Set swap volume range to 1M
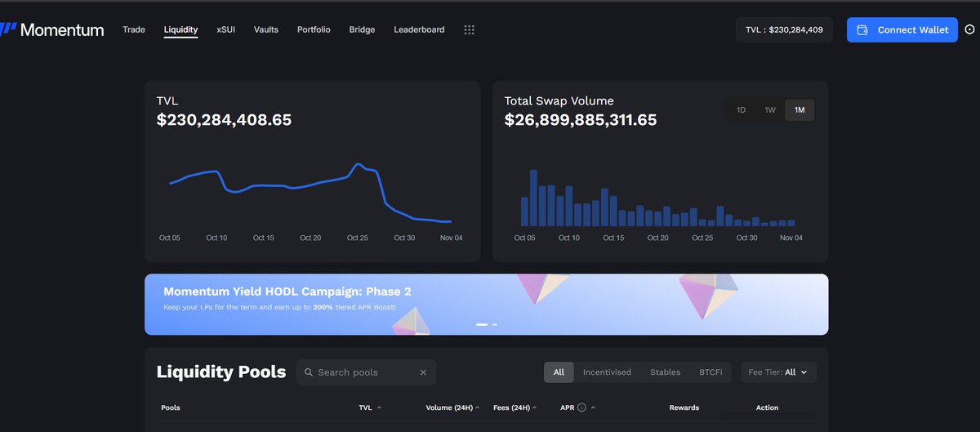This screenshot has width=980, height=432. [x=800, y=109]
